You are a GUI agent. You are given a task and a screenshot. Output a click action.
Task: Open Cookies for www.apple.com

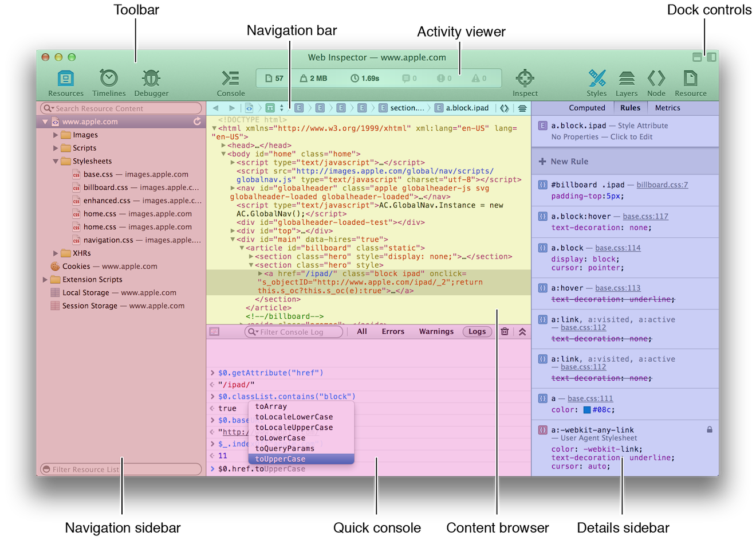(x=104, y=267)
